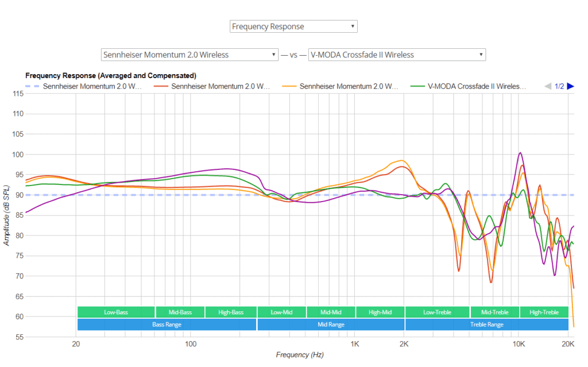Open the Sennheiser Momentum 2.0 Wireless dropdown
The height and width of the screenshot is (367, 588).
tap(189, 55)
